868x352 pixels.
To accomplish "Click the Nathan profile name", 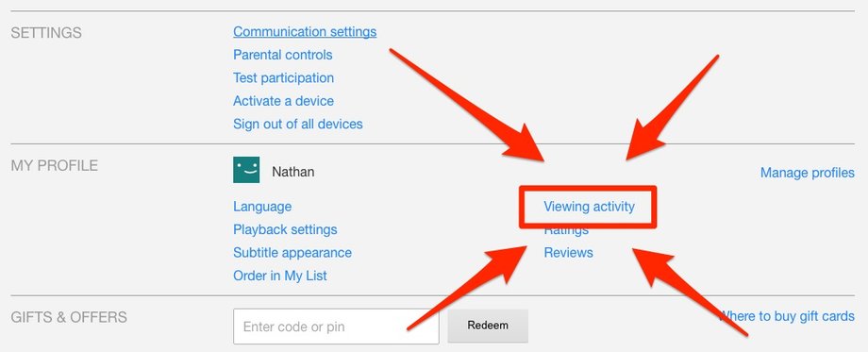I will 292,172.
